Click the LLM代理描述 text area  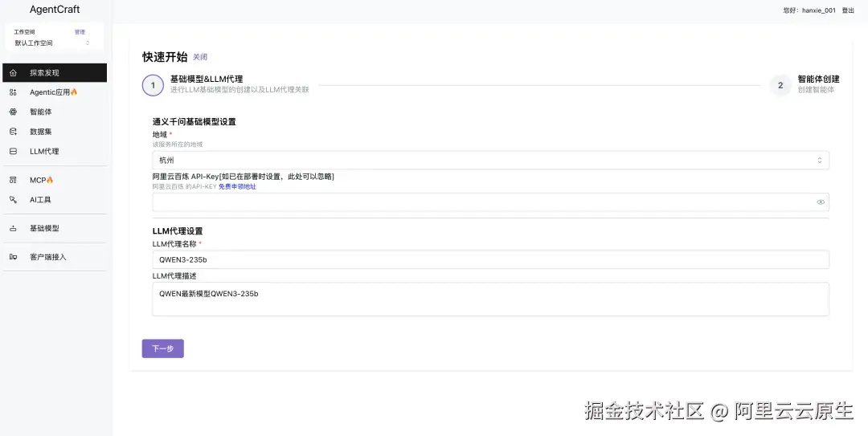[x=490, y=299]
